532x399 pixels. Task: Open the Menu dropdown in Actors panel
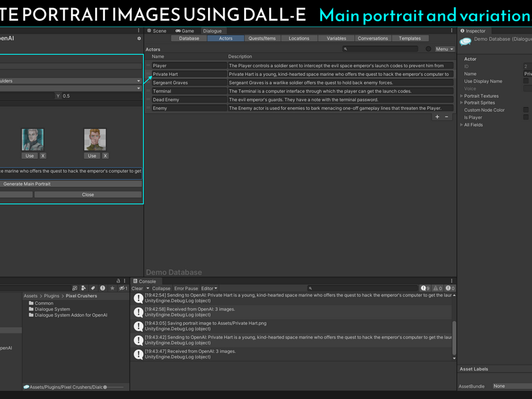tap(444, 49)
